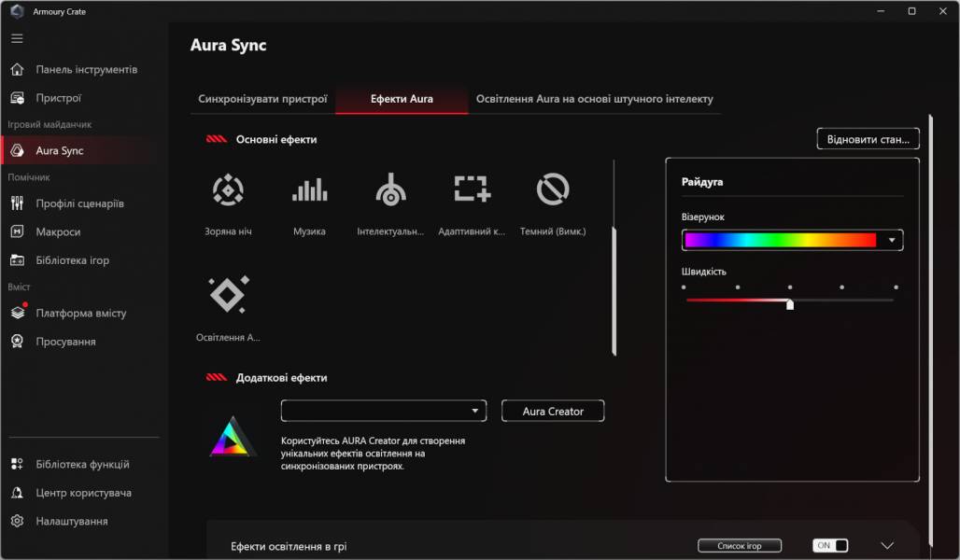
Task: Click the Додаткові ефекти heading
Action: [x=282, y=378]
